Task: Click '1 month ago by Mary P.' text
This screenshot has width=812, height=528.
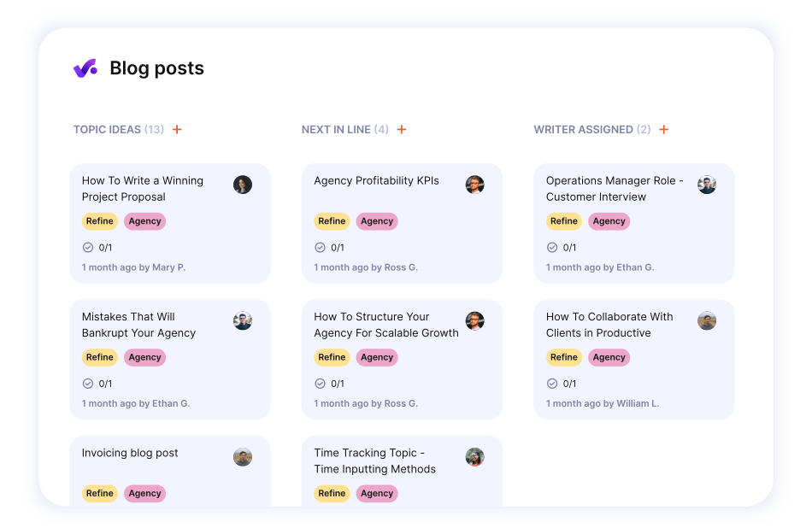Action: 133,267
